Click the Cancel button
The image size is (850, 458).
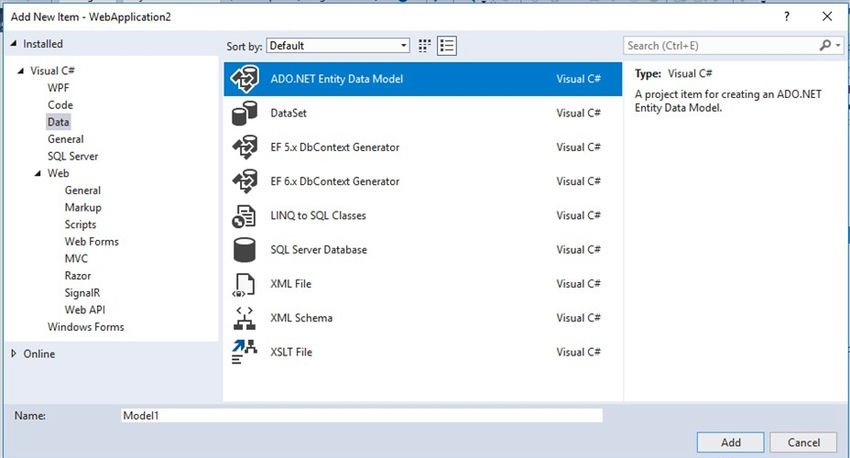(803, 442)
